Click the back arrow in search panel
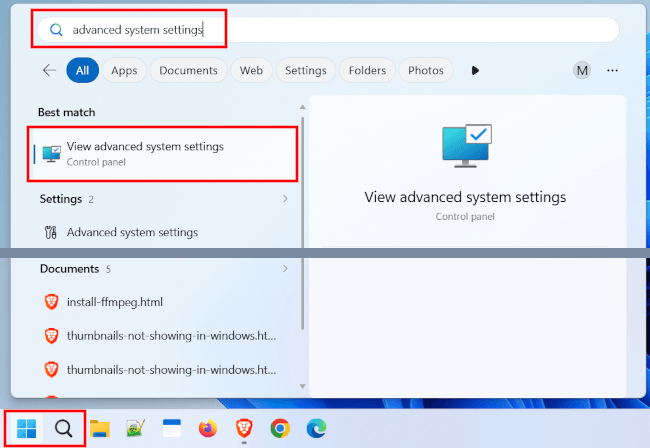The height and width of the screenshot is (448, 650). tap(49, 70)
